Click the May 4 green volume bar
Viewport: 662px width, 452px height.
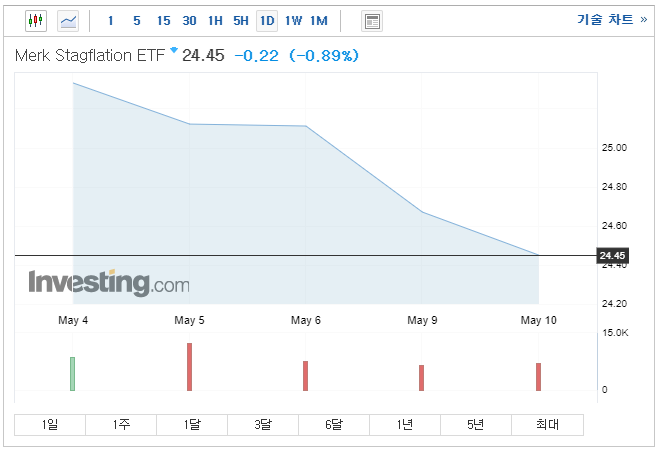[73, 374]
